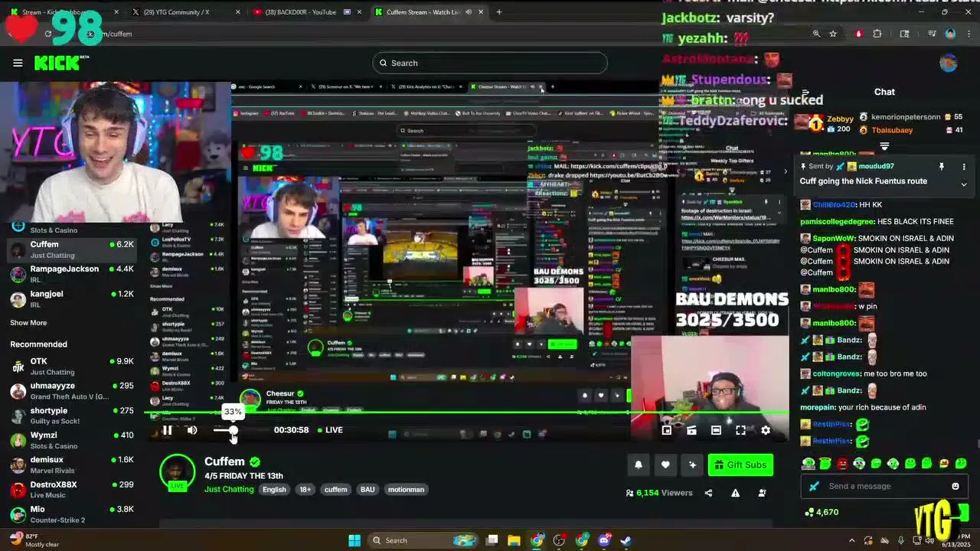Open the Just Chatting category link

[229, 489]
